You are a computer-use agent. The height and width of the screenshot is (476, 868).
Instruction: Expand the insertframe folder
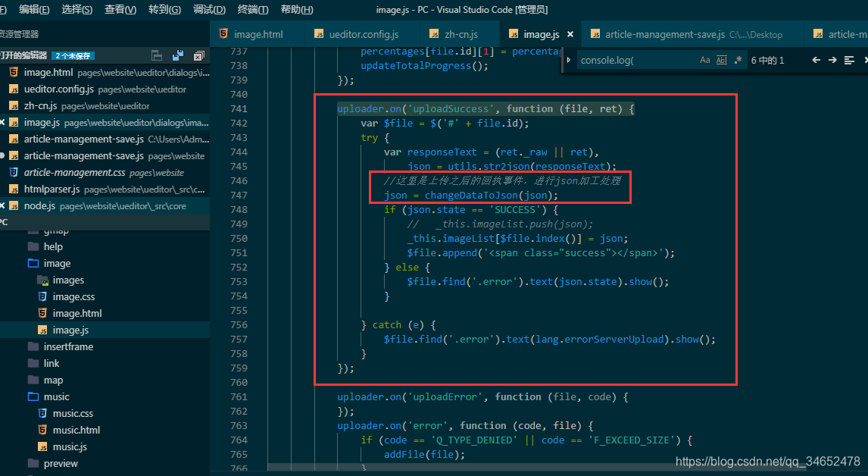(105, 346)
